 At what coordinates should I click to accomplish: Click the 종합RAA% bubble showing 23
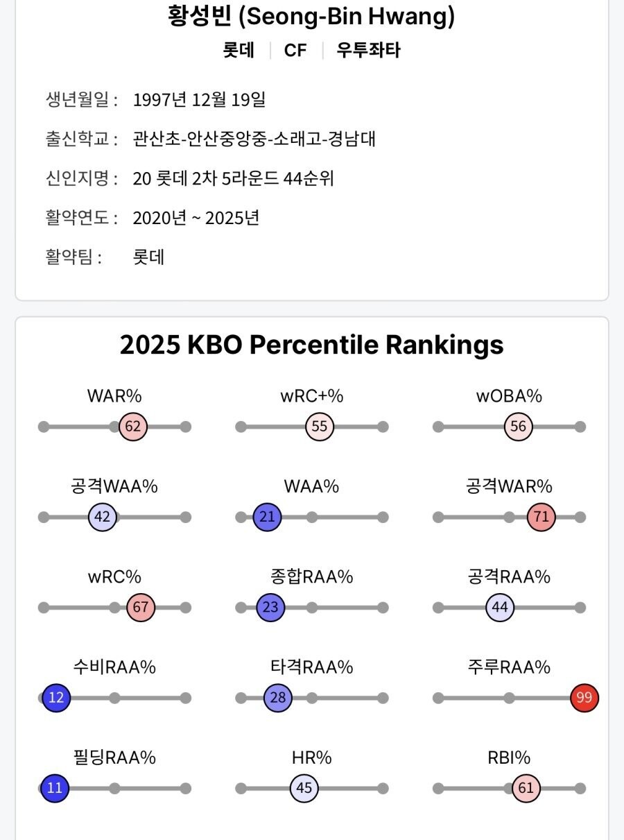click(x=270, y=608)
